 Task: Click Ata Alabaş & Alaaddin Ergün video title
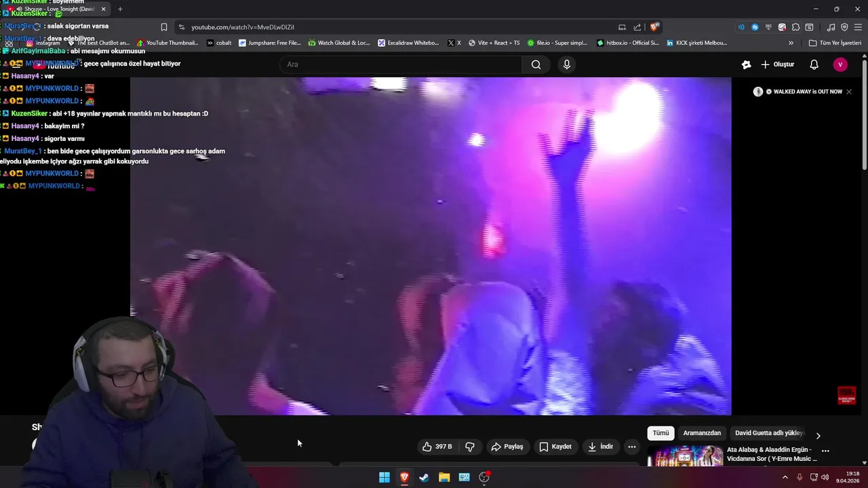tap(772, 454)
